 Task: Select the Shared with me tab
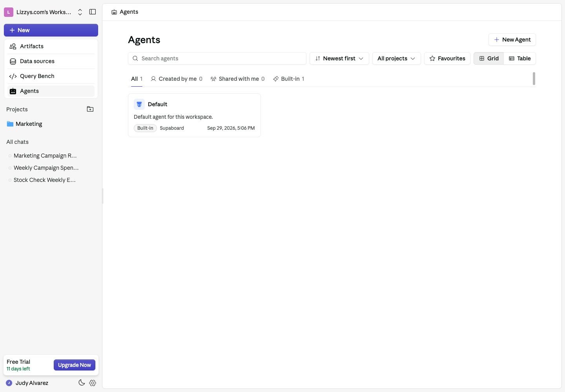point(238,79)
